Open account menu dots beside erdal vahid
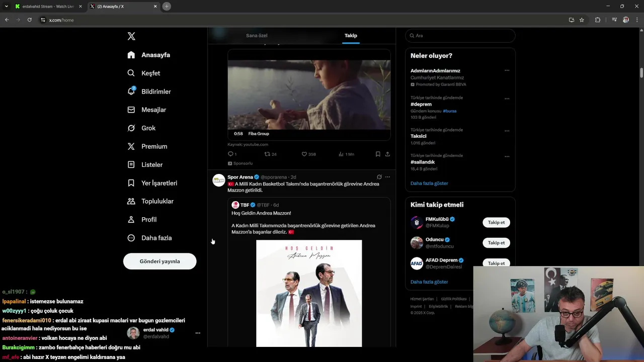Image resolution: width=644 pixels, height=362 pixels. [x=198, y=333]
